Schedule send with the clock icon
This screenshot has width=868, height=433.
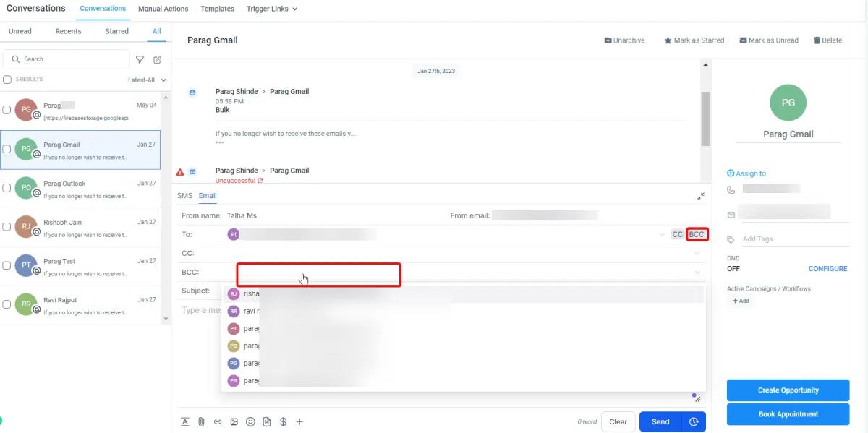pyautogui.click(x=694, y=422)
